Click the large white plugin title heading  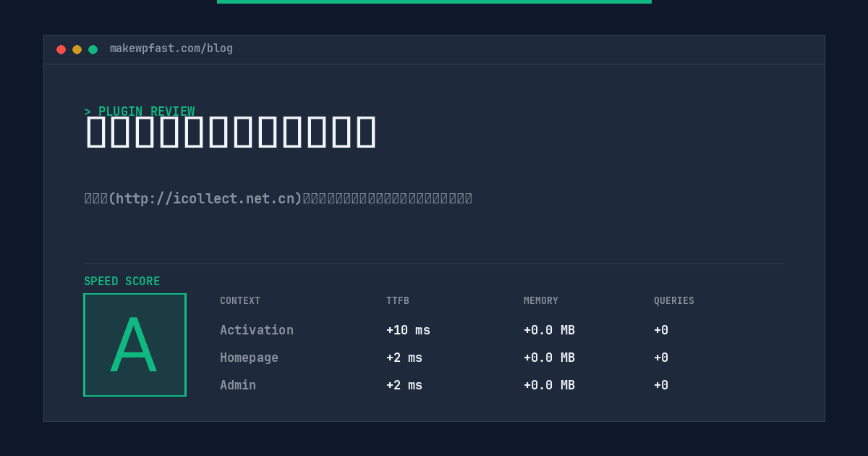click(231, 132)
